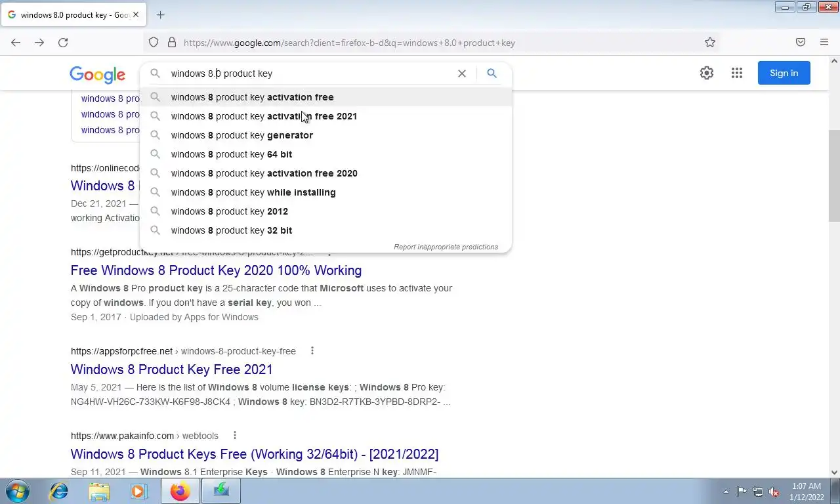Switch to Firefox in taskbar
This screenshot has width=840, height=504.
(x=180, y=491)
